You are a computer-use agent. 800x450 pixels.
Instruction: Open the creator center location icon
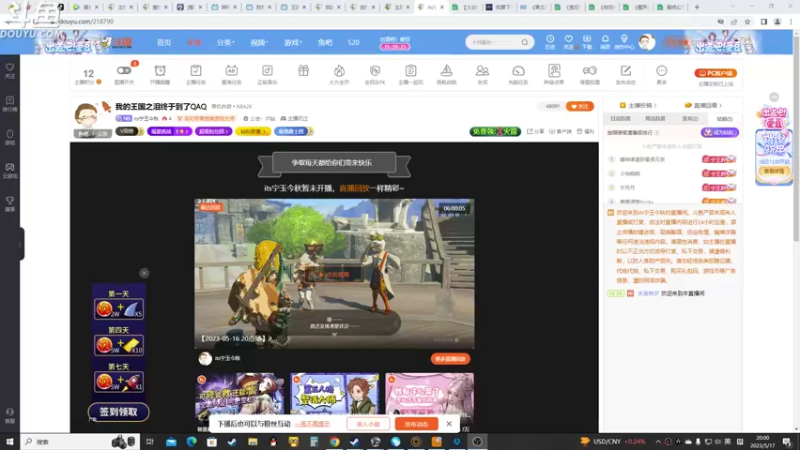[x=624, y=42]
